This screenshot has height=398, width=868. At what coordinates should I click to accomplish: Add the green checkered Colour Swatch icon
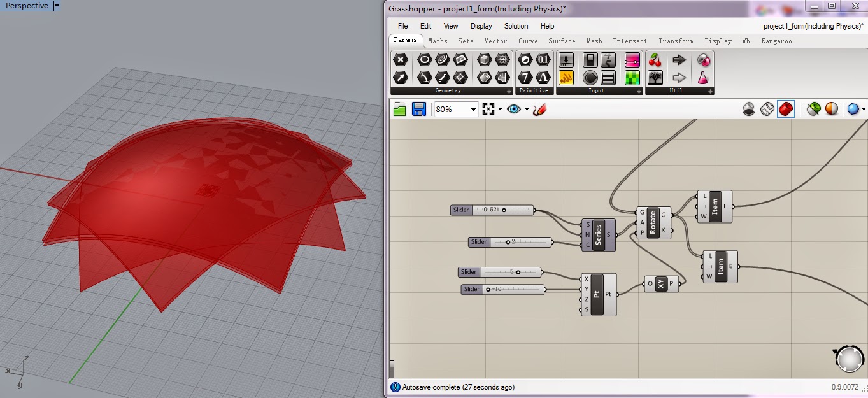632,78
